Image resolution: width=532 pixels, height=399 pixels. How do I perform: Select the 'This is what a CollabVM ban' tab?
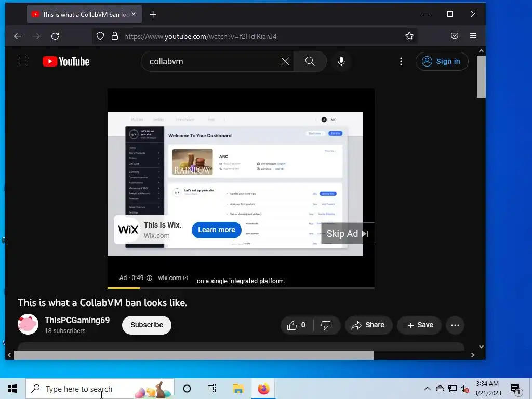coord(85,14)
